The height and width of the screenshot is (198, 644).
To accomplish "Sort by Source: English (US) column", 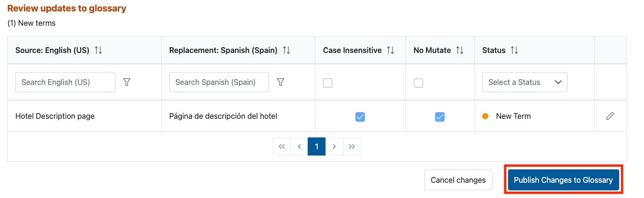I will [98, 50].
